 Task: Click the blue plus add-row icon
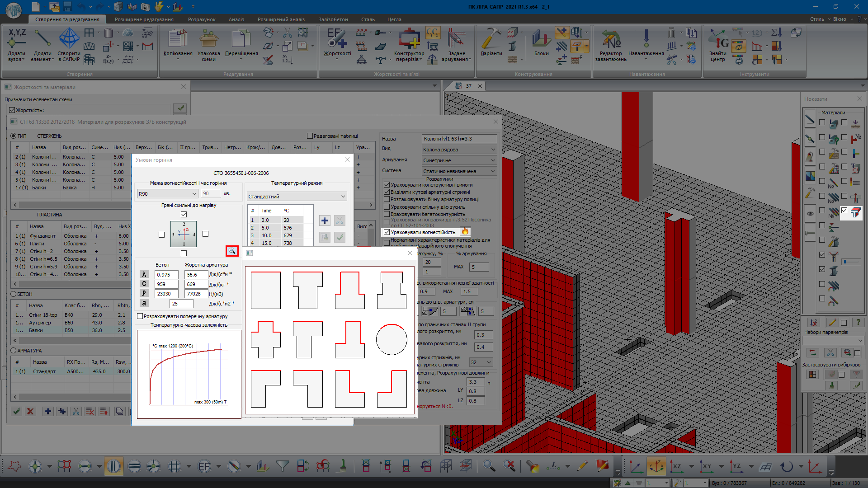coord(324,221)
